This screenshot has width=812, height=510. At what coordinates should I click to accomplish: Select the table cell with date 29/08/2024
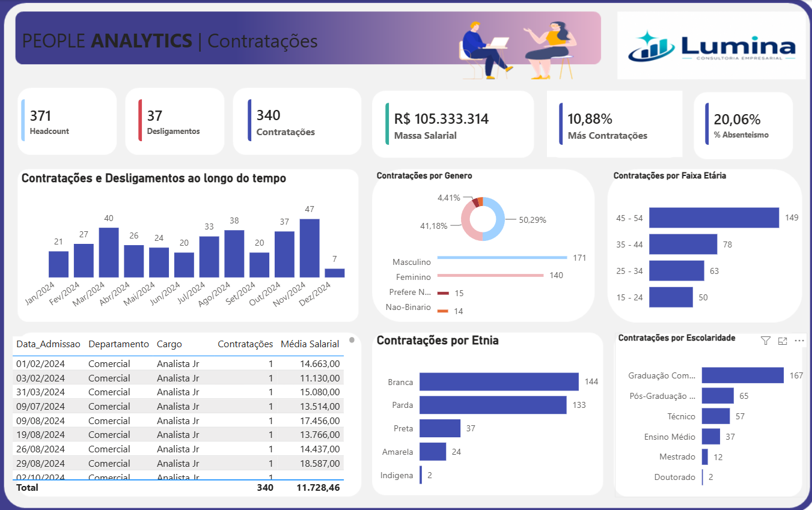(x=40, y=463)
